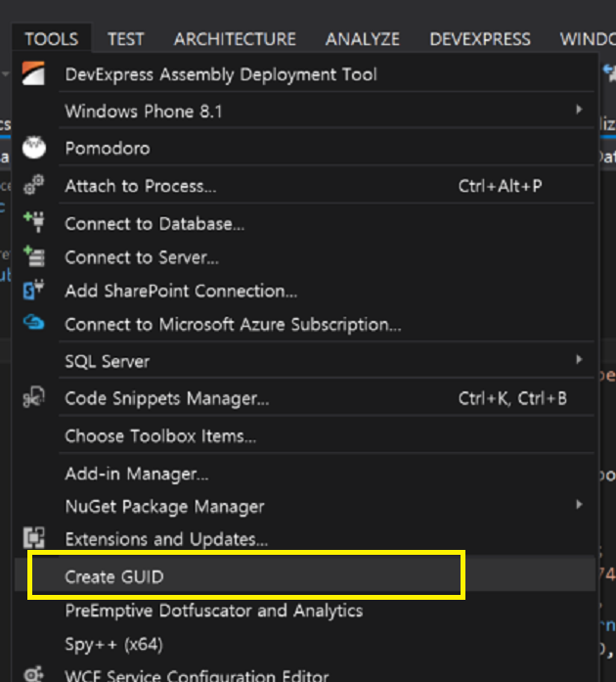Click the Ctrl+Alt+P shortcut text
Viewport: 616px width, 682px height.
click(x=500, y=186)
